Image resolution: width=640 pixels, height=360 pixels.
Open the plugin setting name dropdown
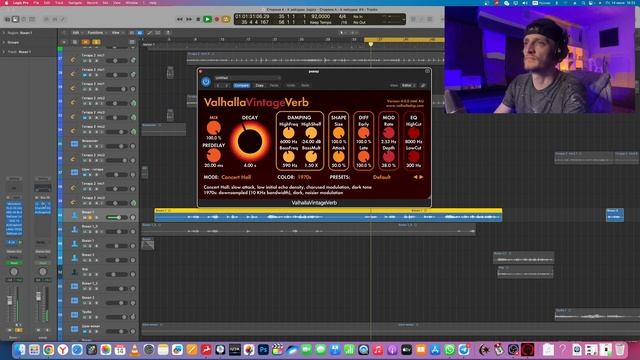[247, 78]
